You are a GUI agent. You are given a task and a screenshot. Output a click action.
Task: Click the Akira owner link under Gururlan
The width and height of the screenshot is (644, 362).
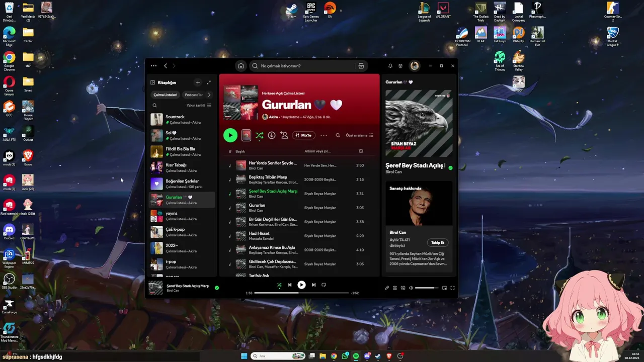click(273, 117)
